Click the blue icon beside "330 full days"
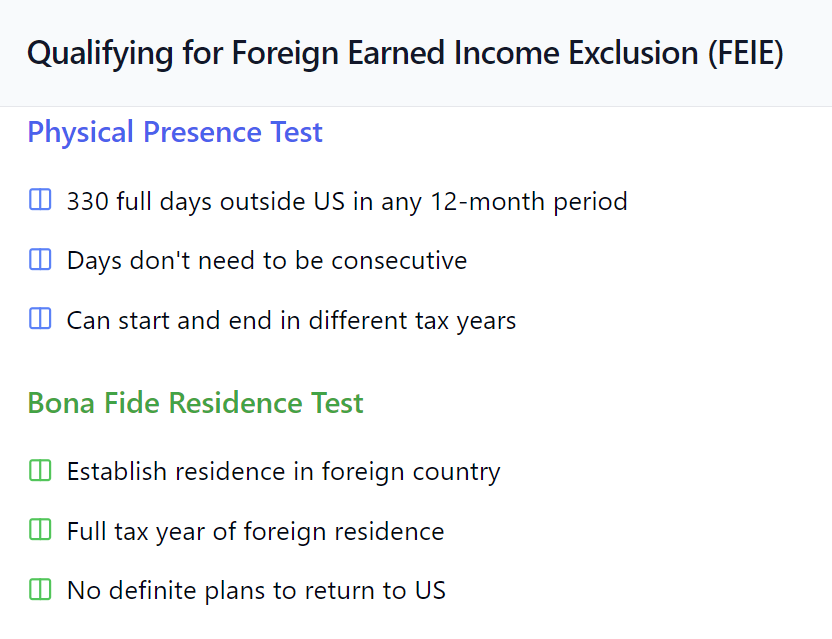This screenshot has width=832, height=639. pyautogui.click(x=40, y=201)
